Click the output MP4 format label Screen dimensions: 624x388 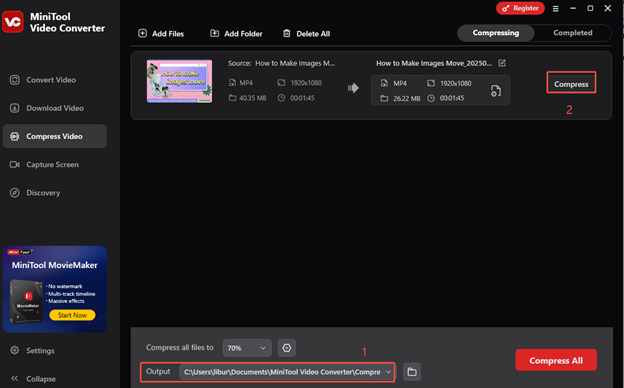point(400,83)
